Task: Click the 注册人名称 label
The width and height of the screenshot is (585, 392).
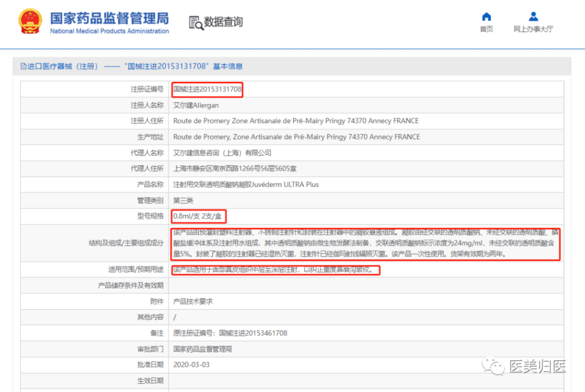Action: click(147, 105)
